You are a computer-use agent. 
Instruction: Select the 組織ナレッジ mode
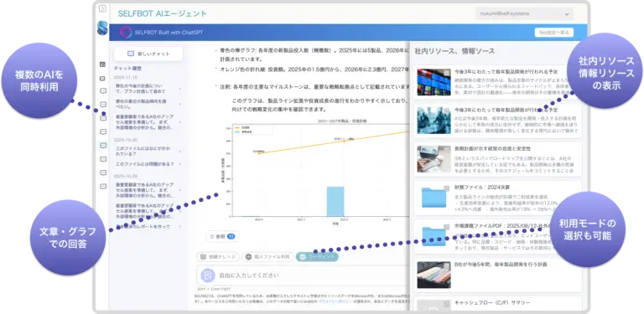point(218,257)
